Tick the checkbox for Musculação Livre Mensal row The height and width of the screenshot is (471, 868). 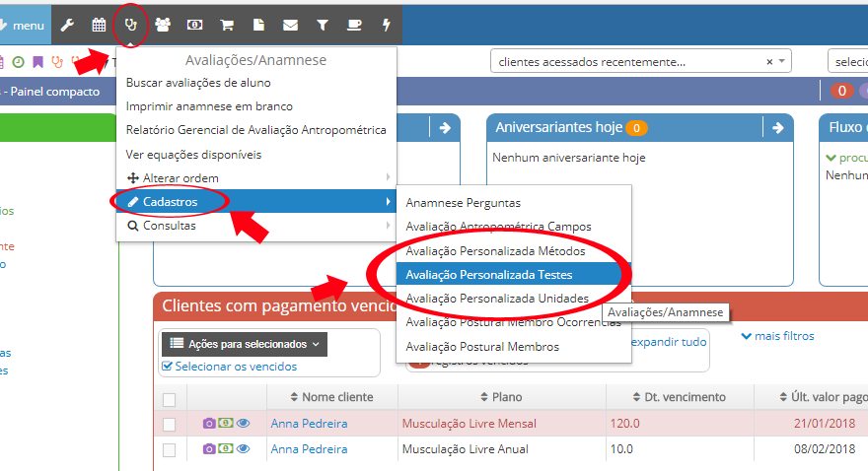pos(169,424)
